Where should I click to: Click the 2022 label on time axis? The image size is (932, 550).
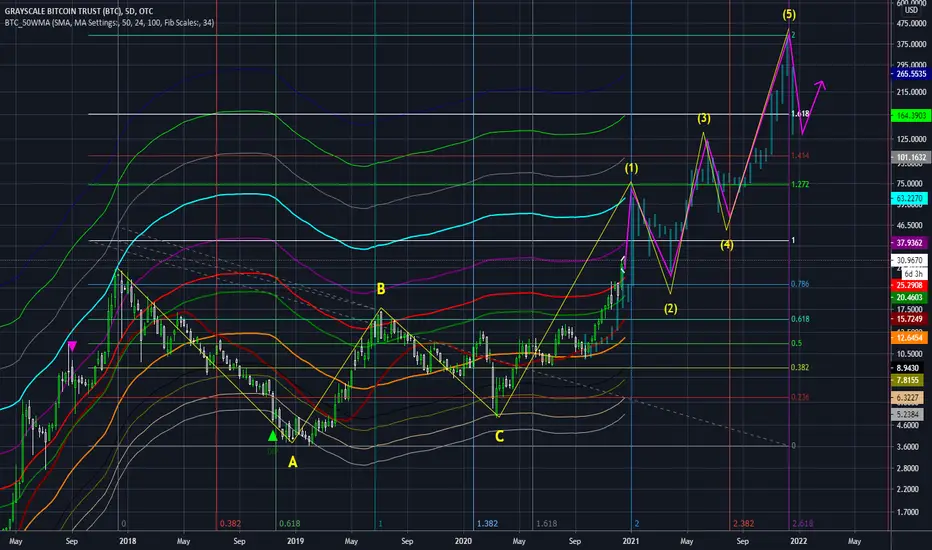(798, 541)
